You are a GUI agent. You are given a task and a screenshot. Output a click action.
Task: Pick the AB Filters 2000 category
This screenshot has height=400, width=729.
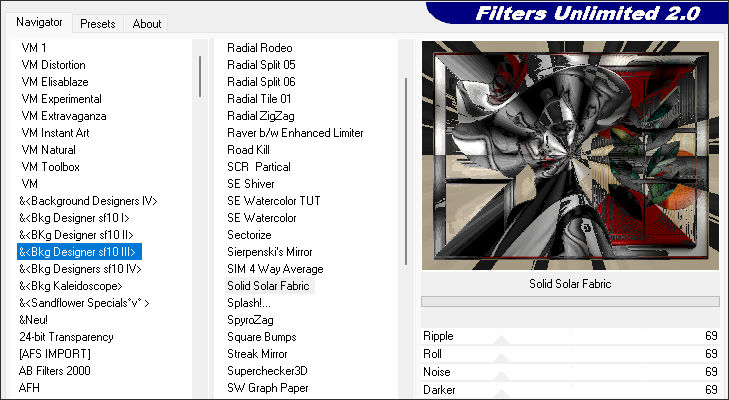tap(57, 371)
